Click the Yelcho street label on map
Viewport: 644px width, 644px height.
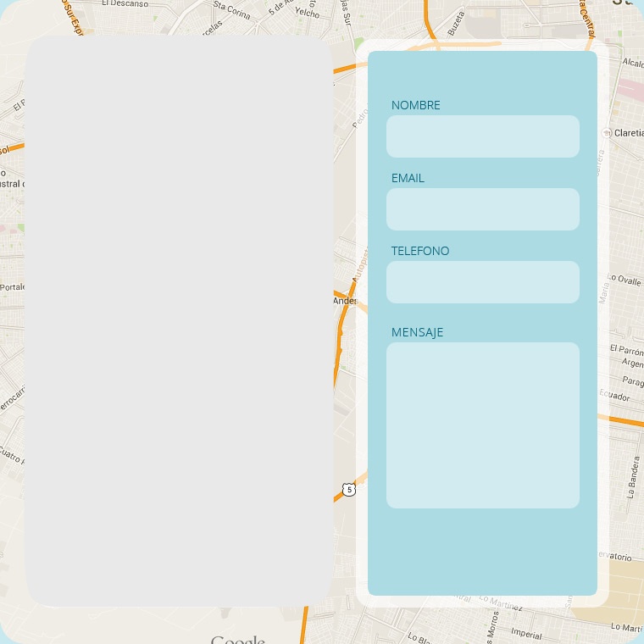pyautogui.click(x=307, y=14)
